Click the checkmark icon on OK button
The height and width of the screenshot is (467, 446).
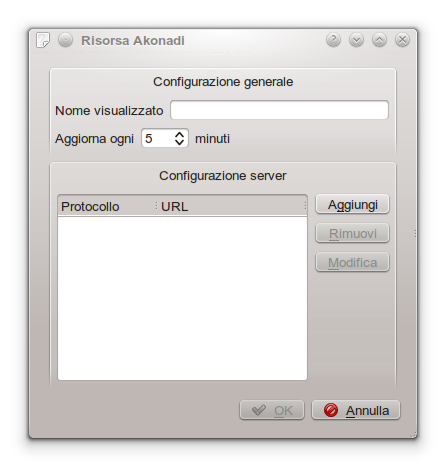[x=259, y=410]
